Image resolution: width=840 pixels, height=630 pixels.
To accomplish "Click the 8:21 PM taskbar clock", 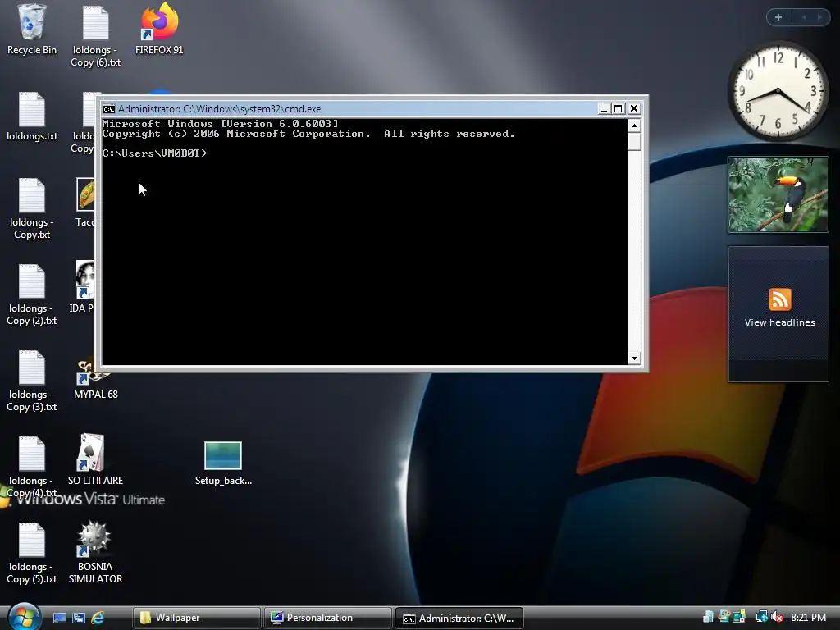I will pos(808,617).
